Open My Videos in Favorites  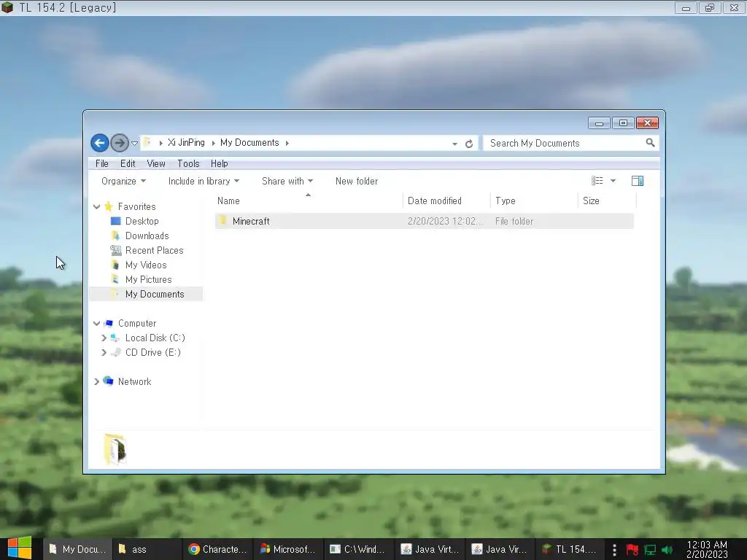[x=146, y=265]
